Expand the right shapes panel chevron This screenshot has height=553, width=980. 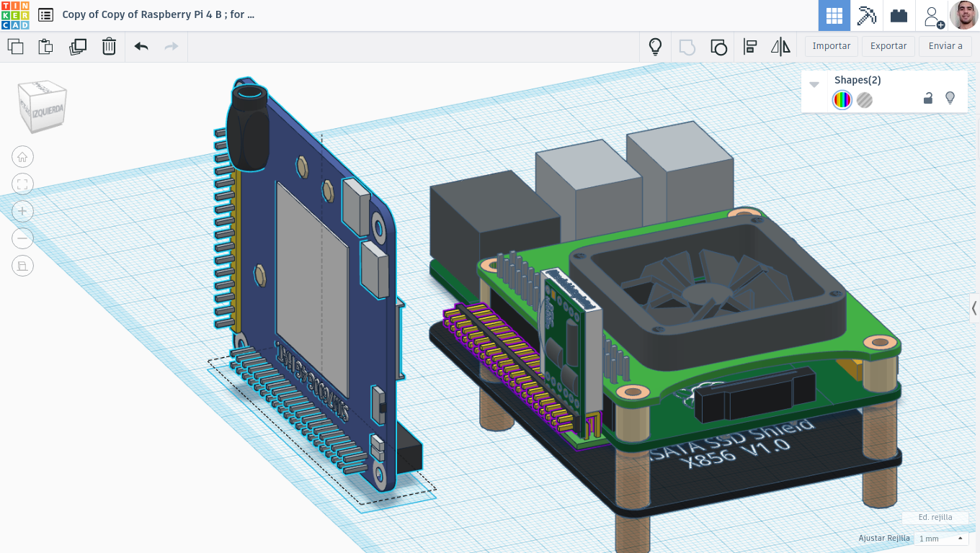click(x=974, y=308)
